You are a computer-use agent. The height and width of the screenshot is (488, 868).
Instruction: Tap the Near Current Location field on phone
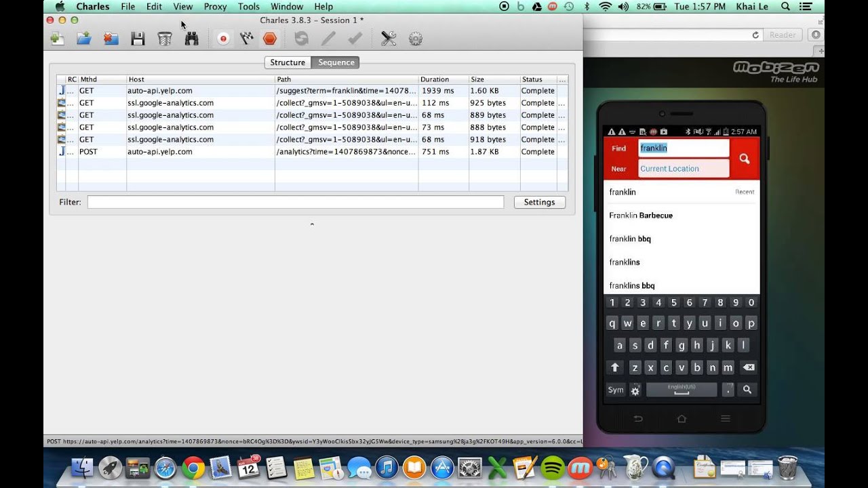point(684,169)
